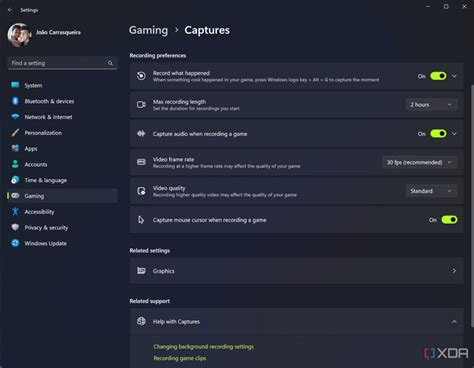Click the search magnifier icon in Find a setting
Image resolution: width=474 pixels, height=368 pixels.
click(110, 63)
